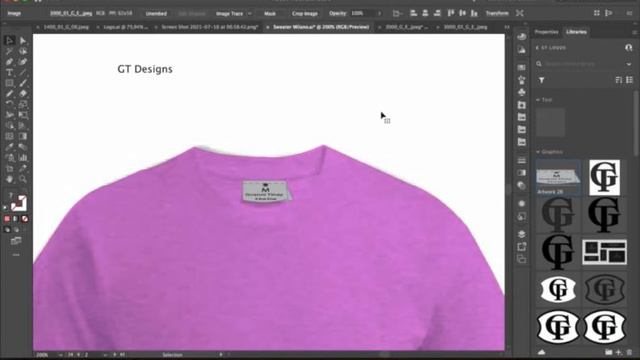Expand the Opacity slider arrow

pyautogui.click(x=380, y=13)
